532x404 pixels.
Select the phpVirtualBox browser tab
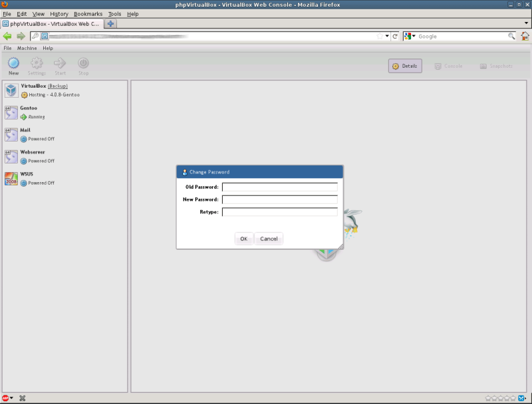52,24
